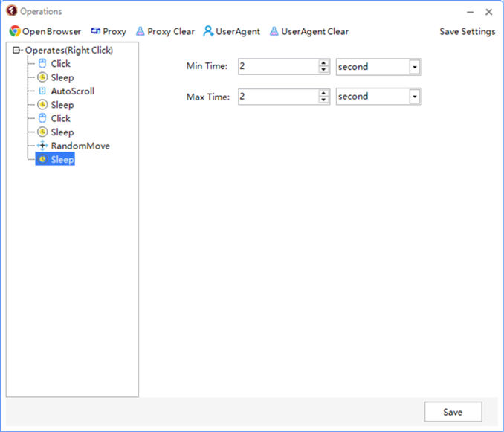Click the clock icon of highlighted Sleep
This screenshot has width=504, height=432.
[x=42, y=159]
